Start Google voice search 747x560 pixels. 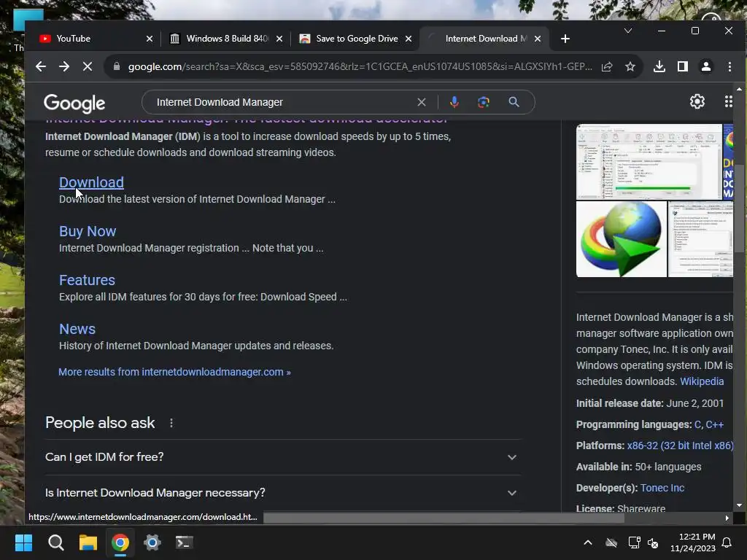click(x=454, y=102)
